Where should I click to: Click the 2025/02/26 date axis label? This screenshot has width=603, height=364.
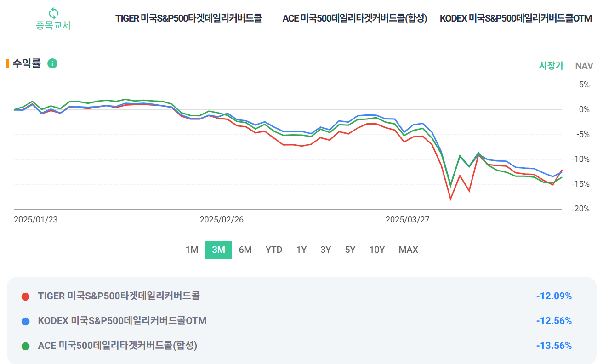tap(222, 220)
